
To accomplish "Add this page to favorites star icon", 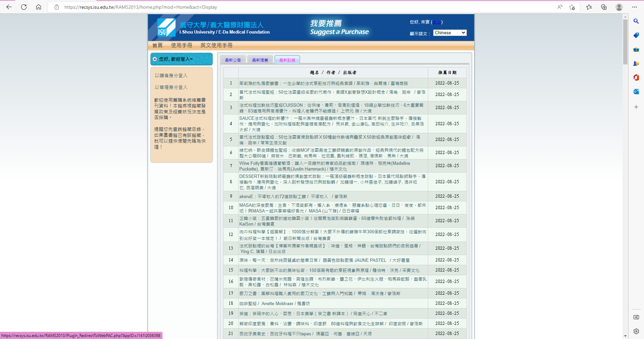I will (x=572, y=7).
